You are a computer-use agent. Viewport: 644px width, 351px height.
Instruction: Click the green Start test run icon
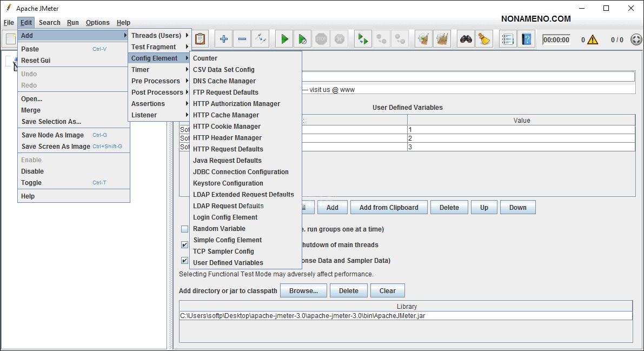pos(284,39)
